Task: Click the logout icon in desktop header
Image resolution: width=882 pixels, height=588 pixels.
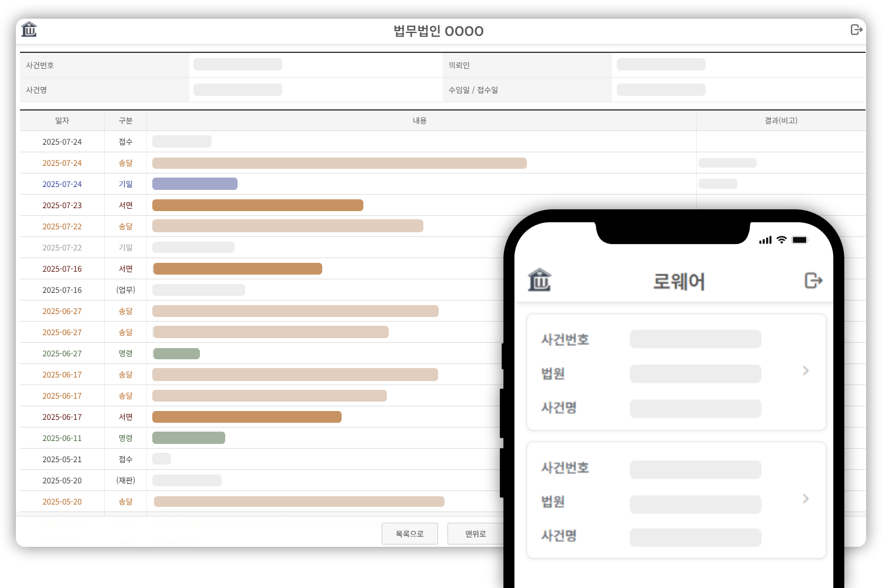Action: pyautogui.click(x=856, y=29)
